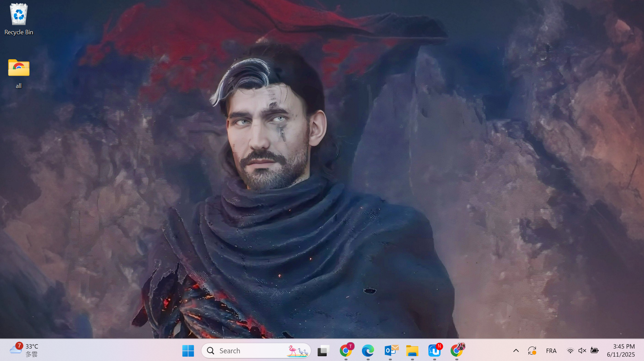The height and width of the screenshot is (361, 644).
Task: Open Wi-Fi network settings from tray
Action: 570,351
